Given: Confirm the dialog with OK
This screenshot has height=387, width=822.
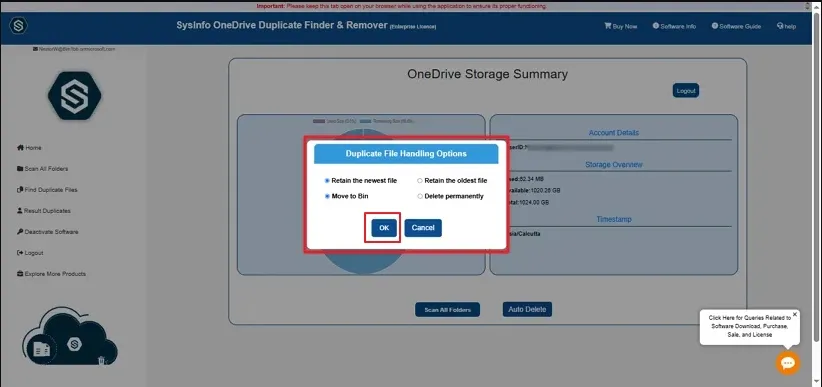Looking at the screenshot, I should [x=384, y=228].
